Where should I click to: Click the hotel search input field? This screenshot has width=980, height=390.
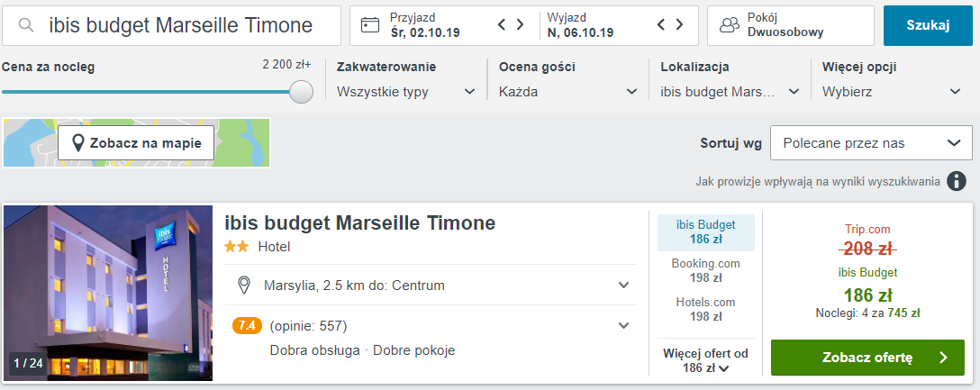coord(172,25)
